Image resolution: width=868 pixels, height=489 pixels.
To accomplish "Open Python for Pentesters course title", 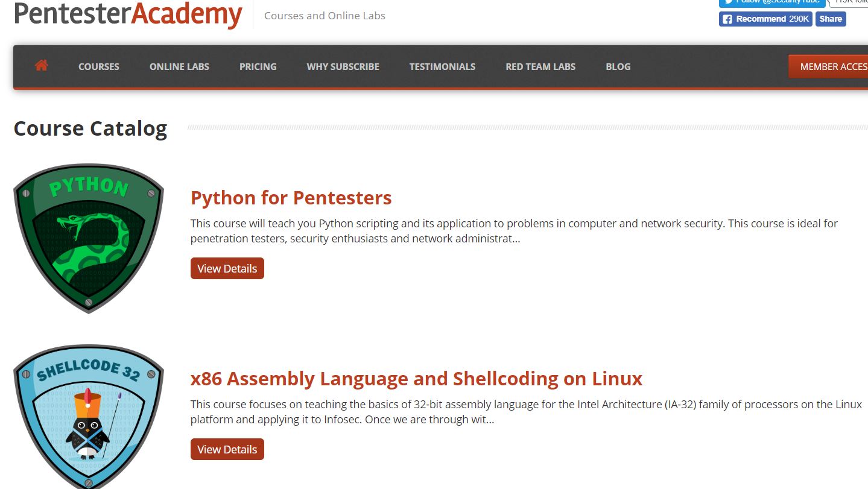I will (x=291, y=198).
